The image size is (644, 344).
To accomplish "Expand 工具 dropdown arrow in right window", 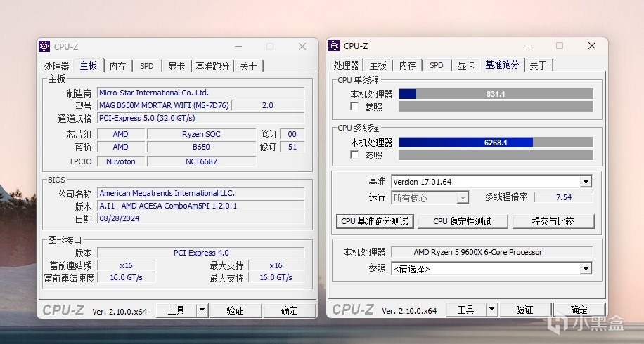I will coord(491,310).
